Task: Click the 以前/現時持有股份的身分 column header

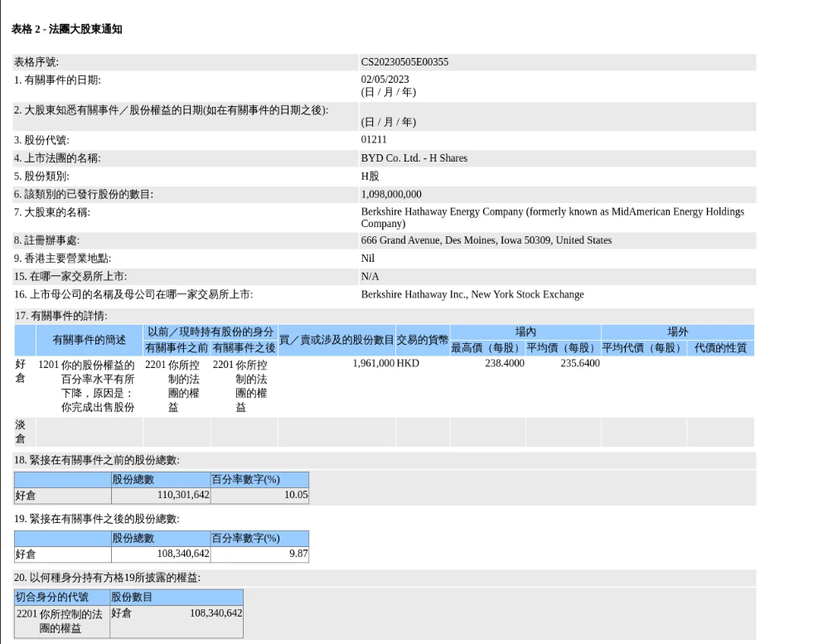Action: [211, 332]
